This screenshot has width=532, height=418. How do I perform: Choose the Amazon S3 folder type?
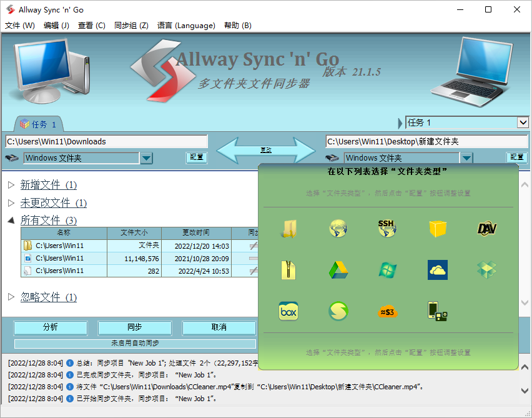[388, 312]
